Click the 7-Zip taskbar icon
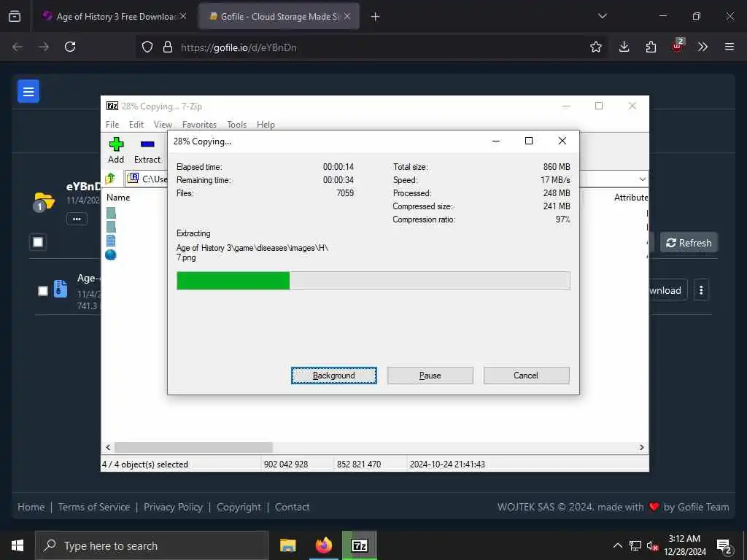 click(x=359, y=545)
